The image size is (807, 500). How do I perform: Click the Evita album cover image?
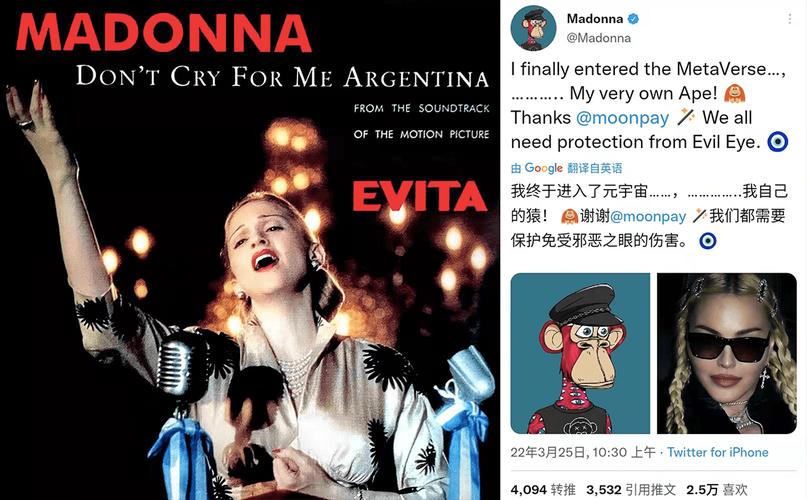[x=250, y=250]
